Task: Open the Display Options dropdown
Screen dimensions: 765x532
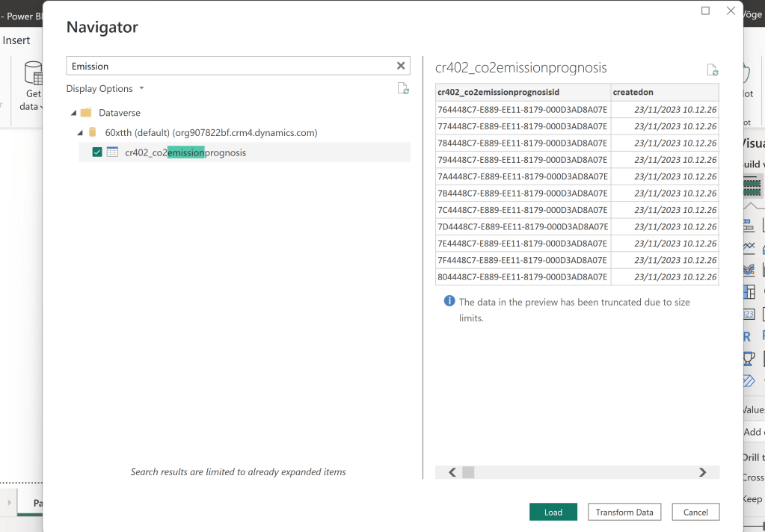Action: [x=105, y=89]
